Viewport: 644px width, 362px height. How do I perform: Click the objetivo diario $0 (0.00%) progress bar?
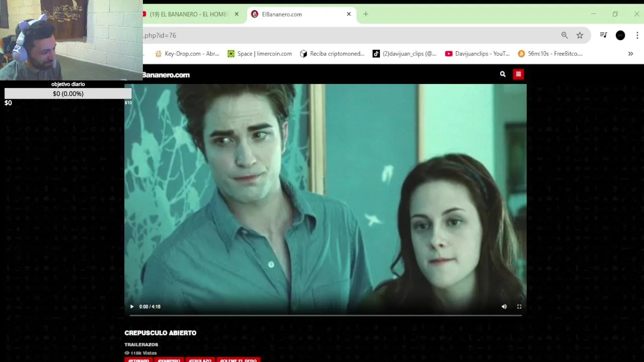68,94
